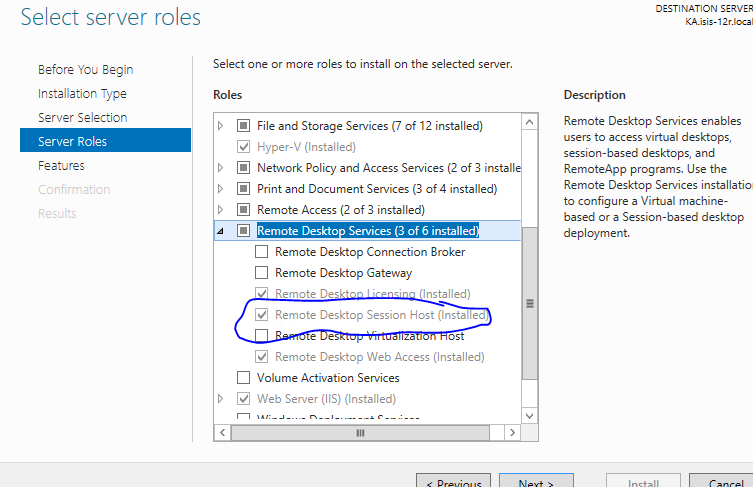Tick Volume Activation Services checkbox
Screen dimensions: 753x487
pos(243,377)
